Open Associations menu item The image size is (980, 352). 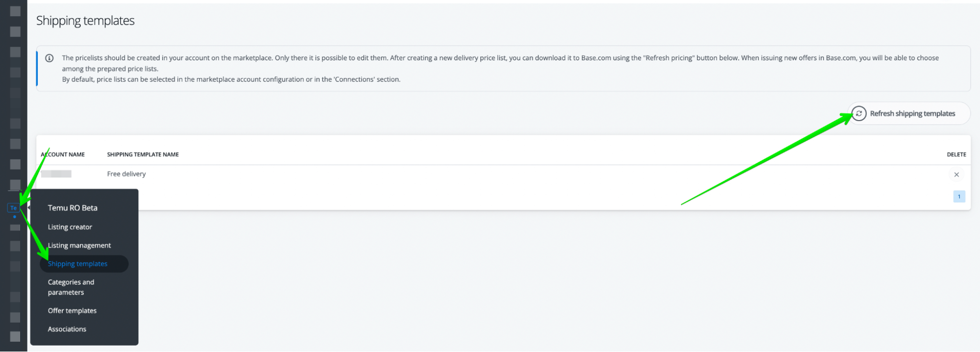67,329
